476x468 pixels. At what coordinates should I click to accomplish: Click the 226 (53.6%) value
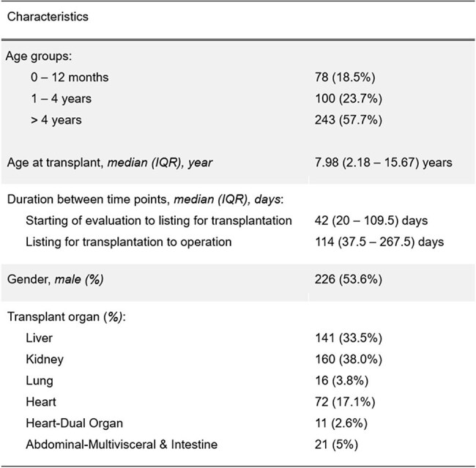[x=348, y=279]
